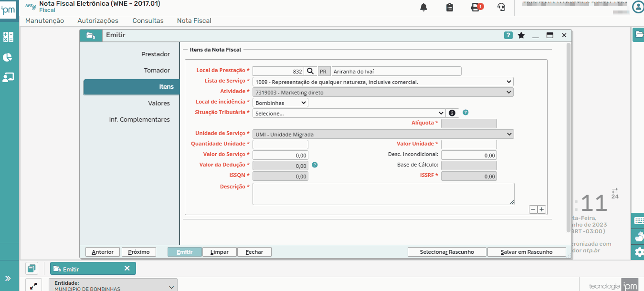Open the Local de incidência dropdown
Screen dimensions: 644x291
280,103
